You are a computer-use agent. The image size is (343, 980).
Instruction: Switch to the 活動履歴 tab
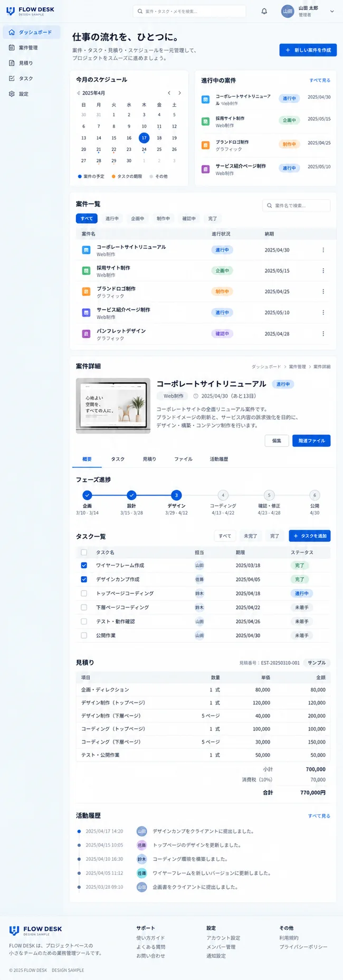point(219,459)
